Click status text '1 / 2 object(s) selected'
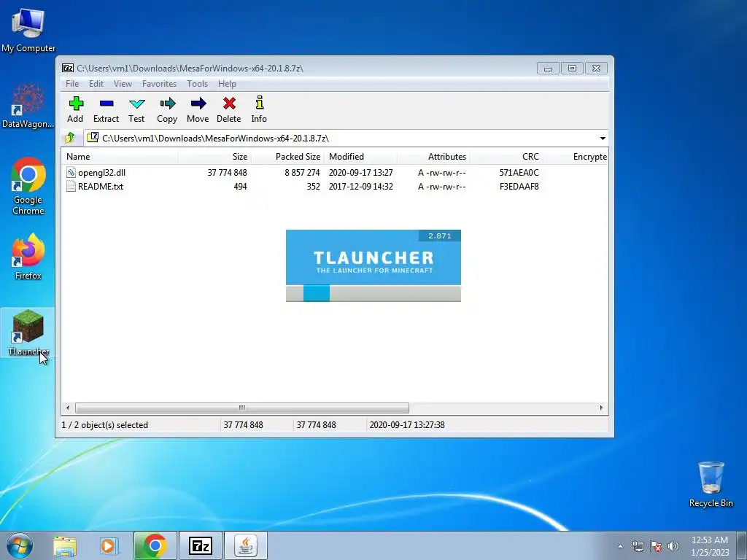This screenshot has height=560, width=747. point(105,425)
